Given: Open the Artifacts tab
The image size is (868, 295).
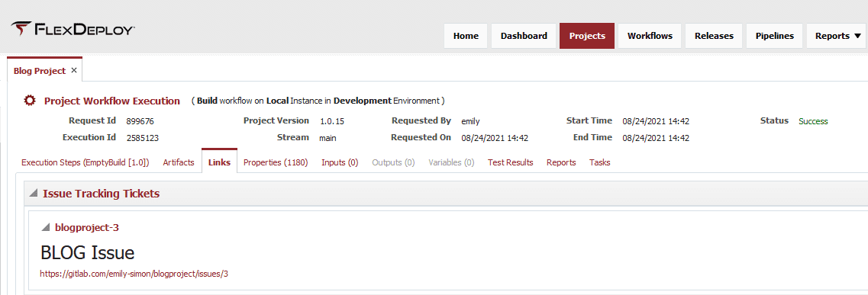Looking at the screenshot, I should [179, 162].
